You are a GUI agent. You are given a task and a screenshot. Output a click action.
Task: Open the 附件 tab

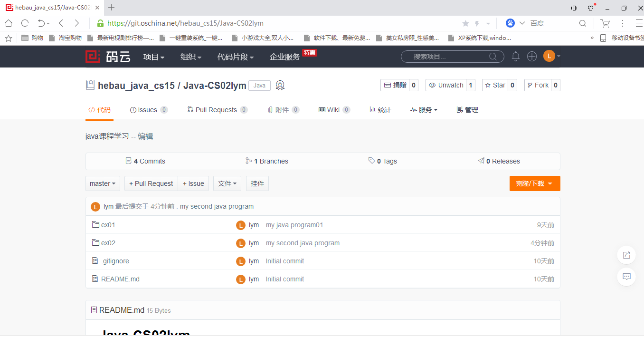284,110
